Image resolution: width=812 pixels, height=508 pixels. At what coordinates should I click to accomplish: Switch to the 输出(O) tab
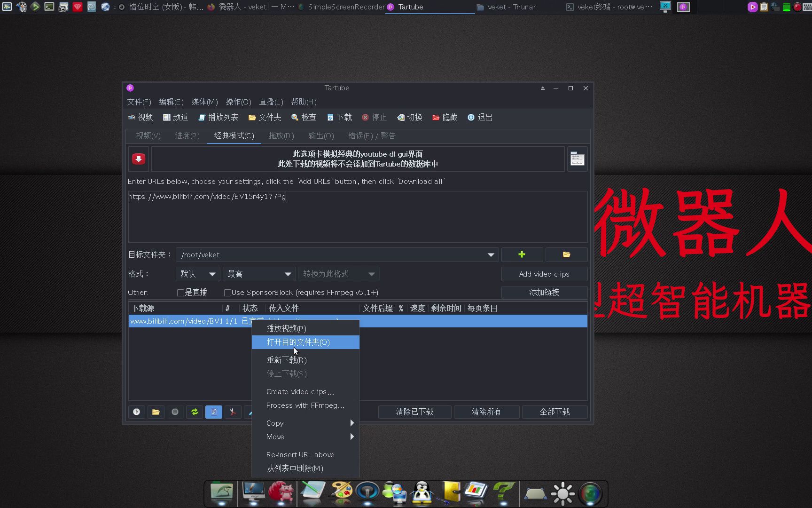pos(321,135)
